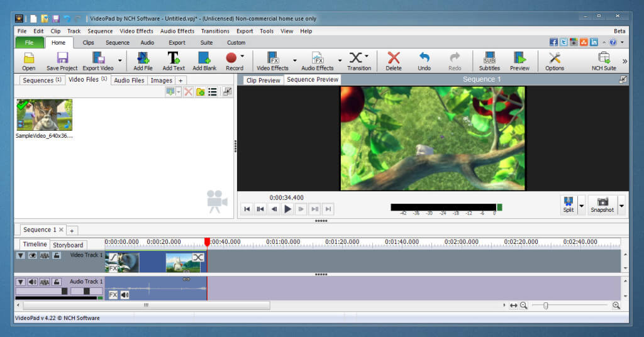Click the Transition icon in toolbar
644x337 pixels.
[x=357, y=58]
